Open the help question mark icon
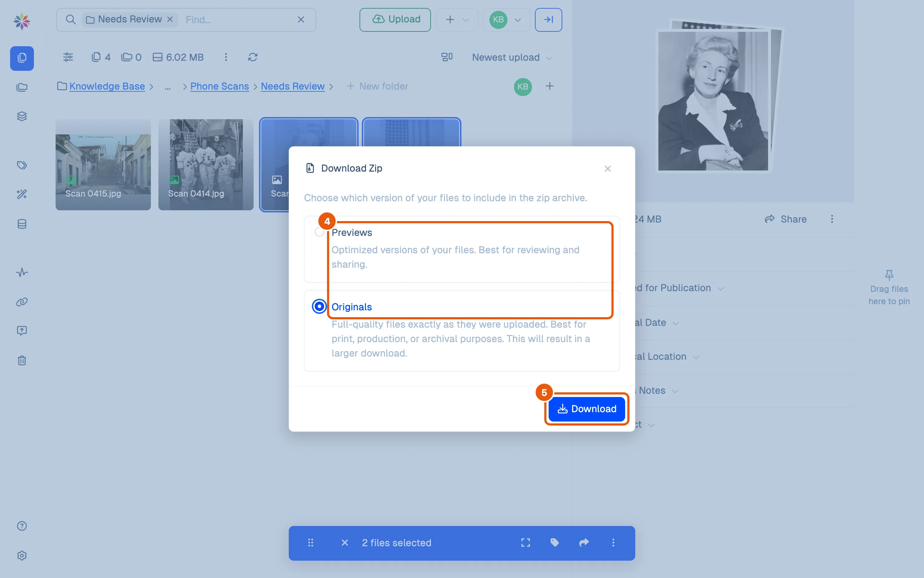Viewport: 924px width, 578px height. pyautogui.click(x=22, y=526)
